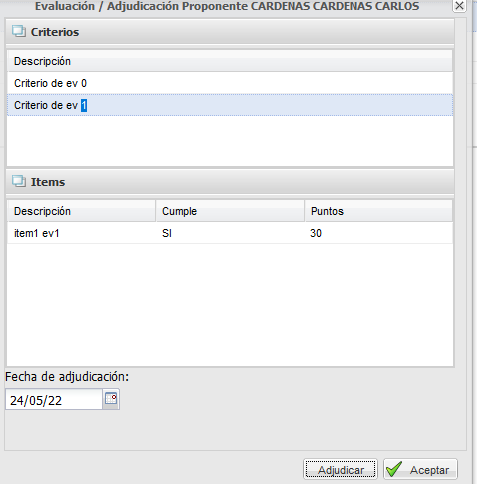Image resolution: width=477 pixels, height=484 pixels.
Task: Focus the Fecha de adjudicación date field
Action: point(54,399)
